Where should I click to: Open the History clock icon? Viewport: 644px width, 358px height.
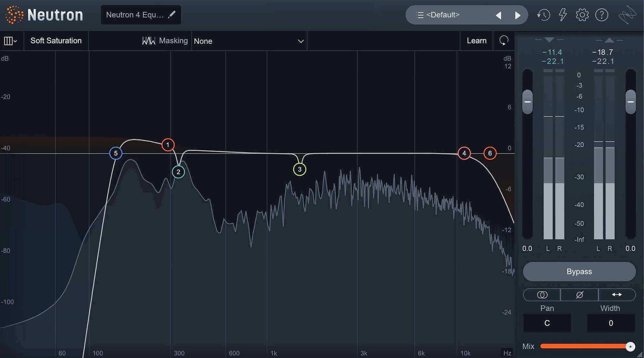click(x=543, y=15)
